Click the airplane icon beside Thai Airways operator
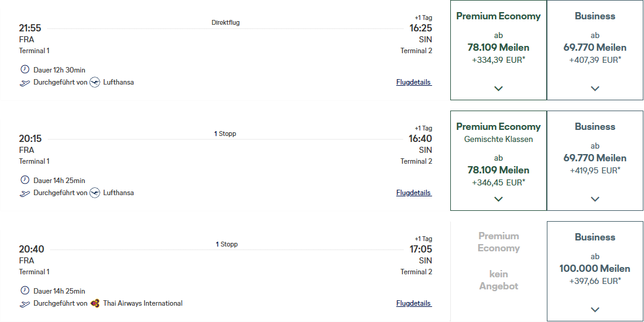This screenshot has height=322, width=644. tap(25, 304)
